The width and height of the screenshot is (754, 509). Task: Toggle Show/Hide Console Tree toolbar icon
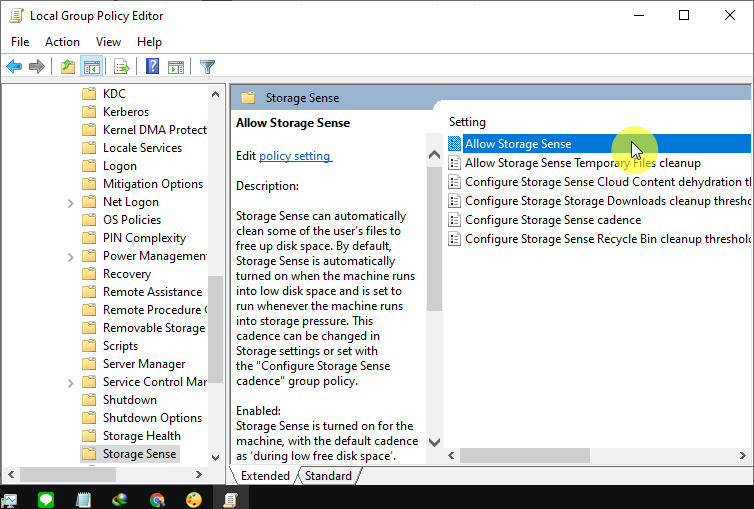tap(91, 67)
